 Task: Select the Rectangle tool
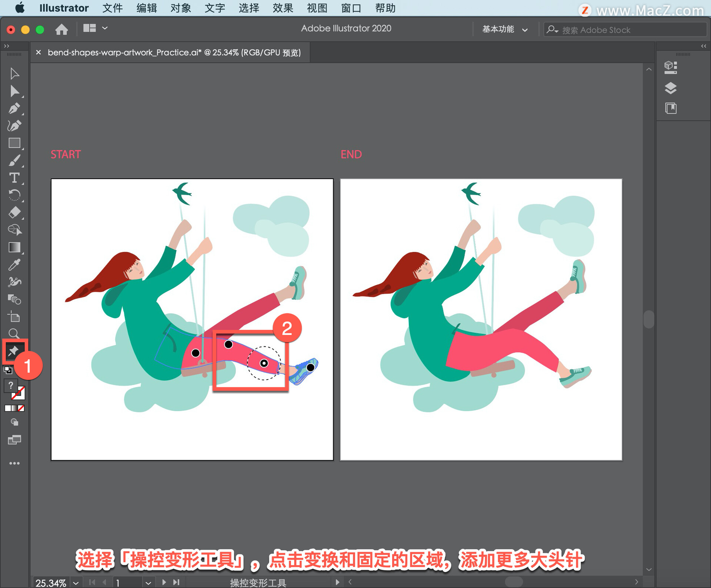pos(14,143)
